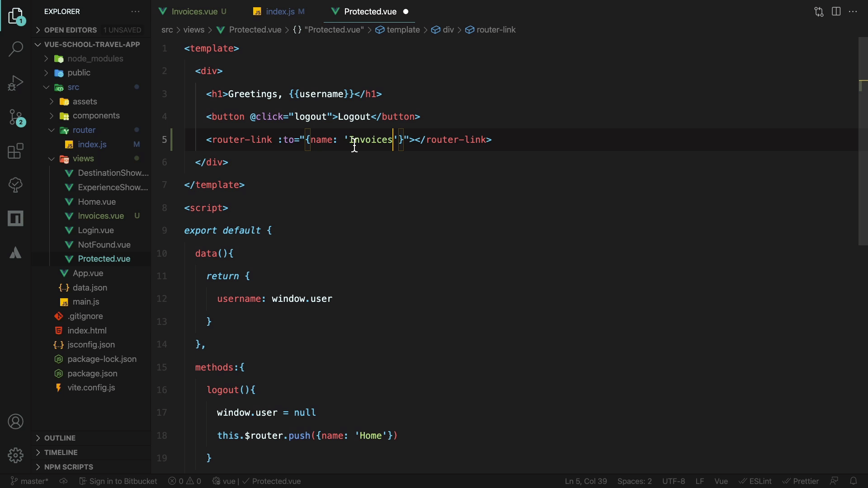This screenshot has height=488, width=868.
Task: Click the Split Editor Right icon
Action: [x=836, y=12]
